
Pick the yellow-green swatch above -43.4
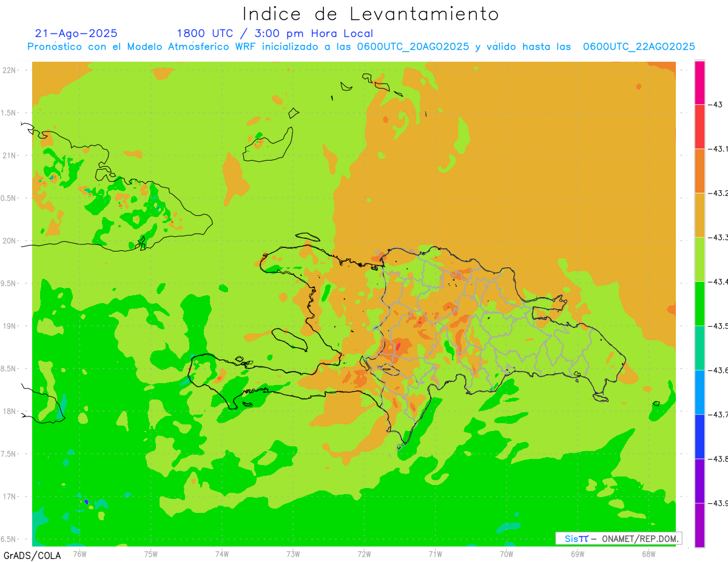[699, 259]
